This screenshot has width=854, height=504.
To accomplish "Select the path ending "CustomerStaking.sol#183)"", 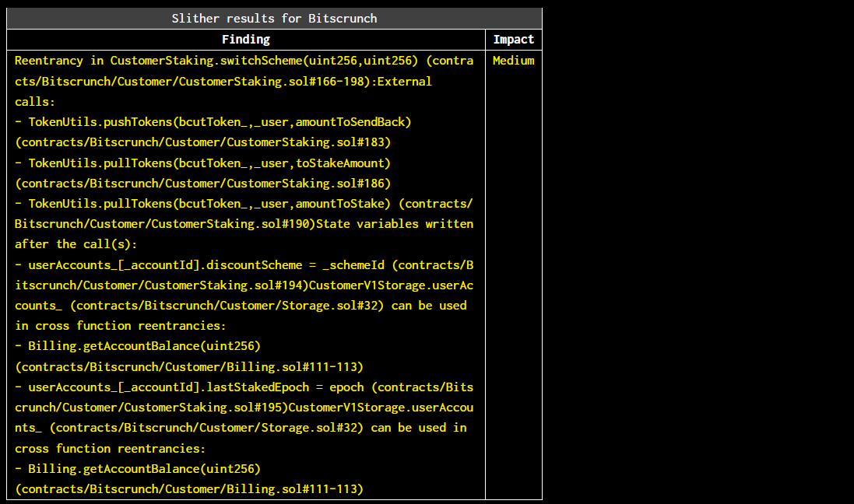I will (x=202, y=142).
